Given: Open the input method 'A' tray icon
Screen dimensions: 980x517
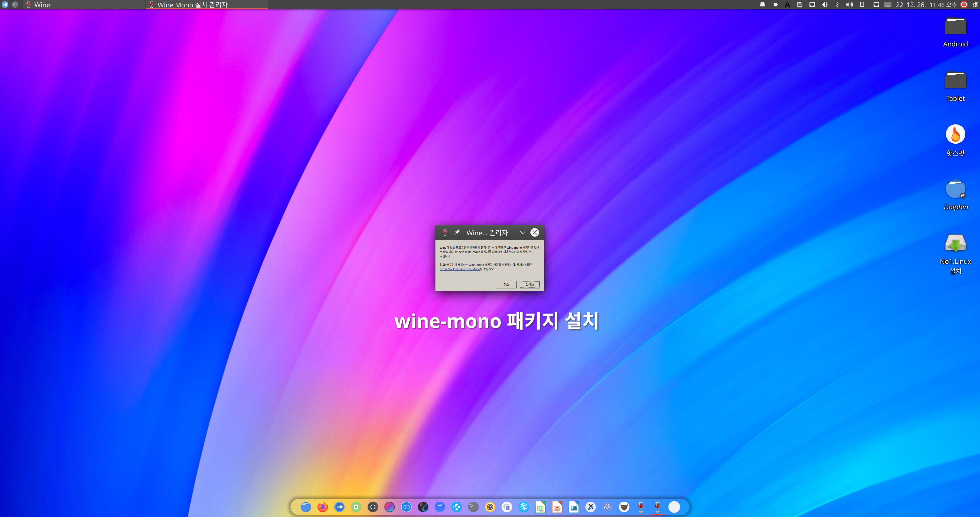Looking at the screenshot, I should point(787,5).
